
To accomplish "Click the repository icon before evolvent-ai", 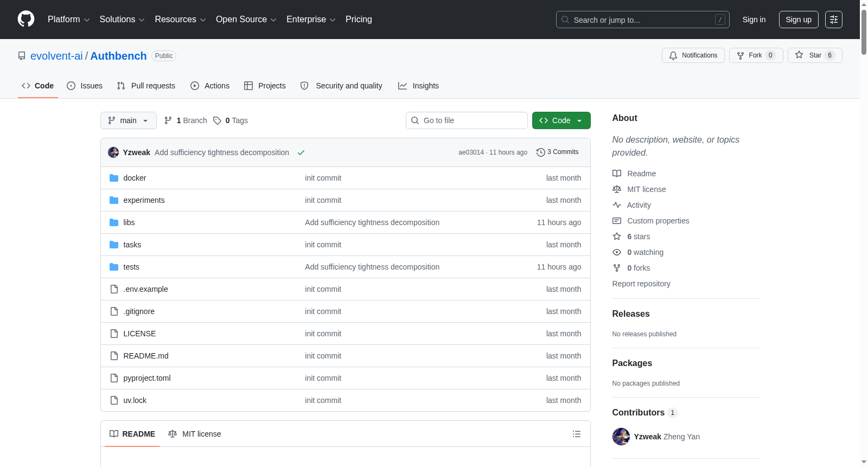I will point(22,56).
